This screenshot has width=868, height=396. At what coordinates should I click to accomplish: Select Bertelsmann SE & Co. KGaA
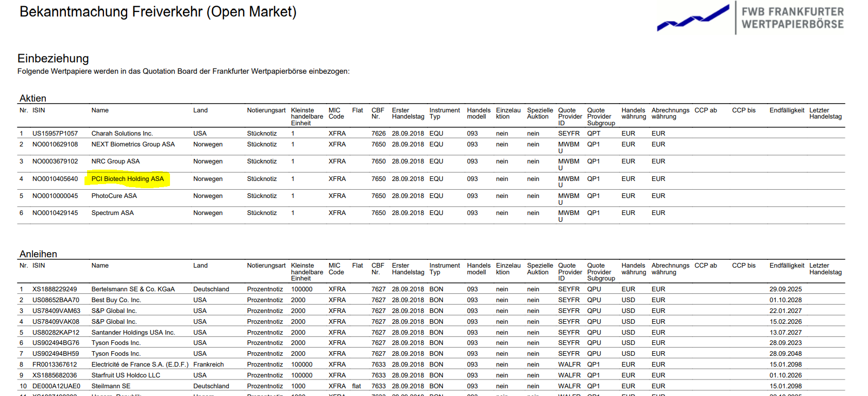[x=133, y=289]
